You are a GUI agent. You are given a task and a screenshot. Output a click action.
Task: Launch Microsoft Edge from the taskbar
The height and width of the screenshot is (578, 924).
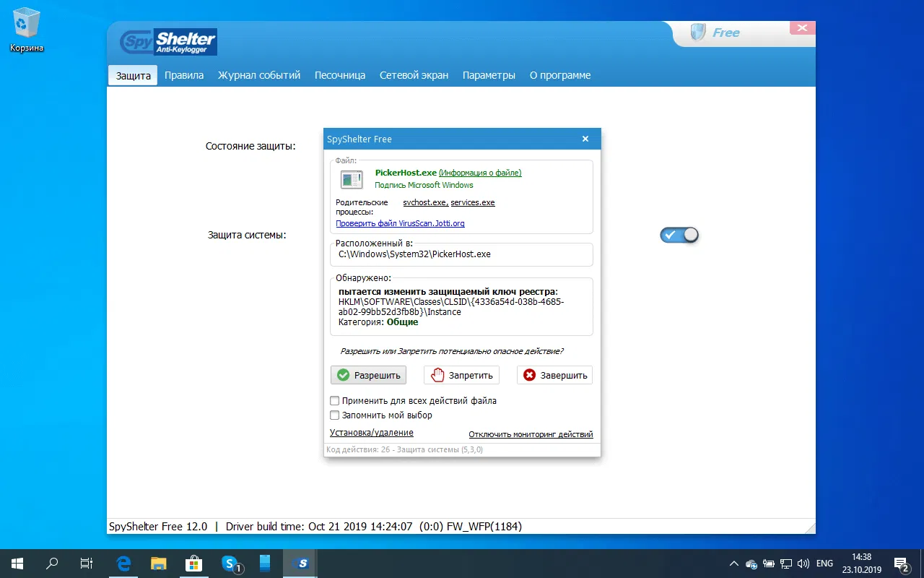pos(123,563)
